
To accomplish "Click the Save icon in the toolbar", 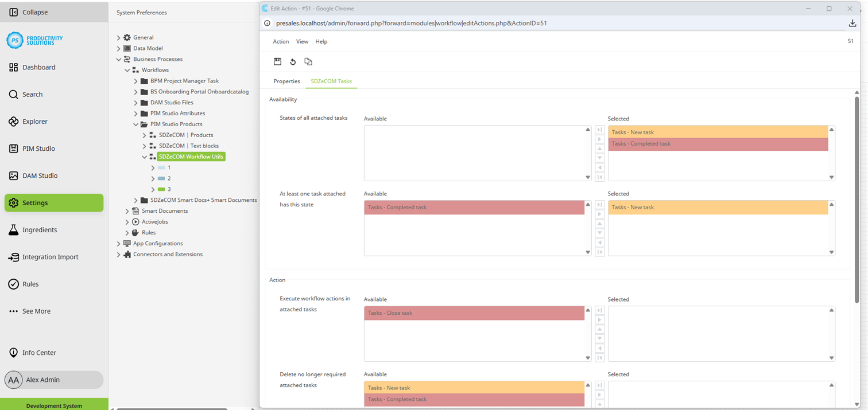I will point(278,61).
